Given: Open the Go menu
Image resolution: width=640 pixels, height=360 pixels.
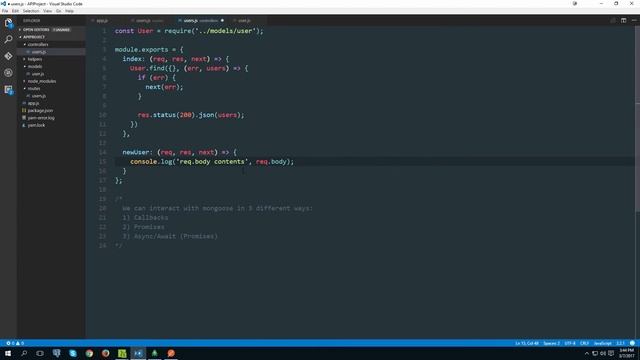Looking at the screenshot, I should click(x=58, y=11).
